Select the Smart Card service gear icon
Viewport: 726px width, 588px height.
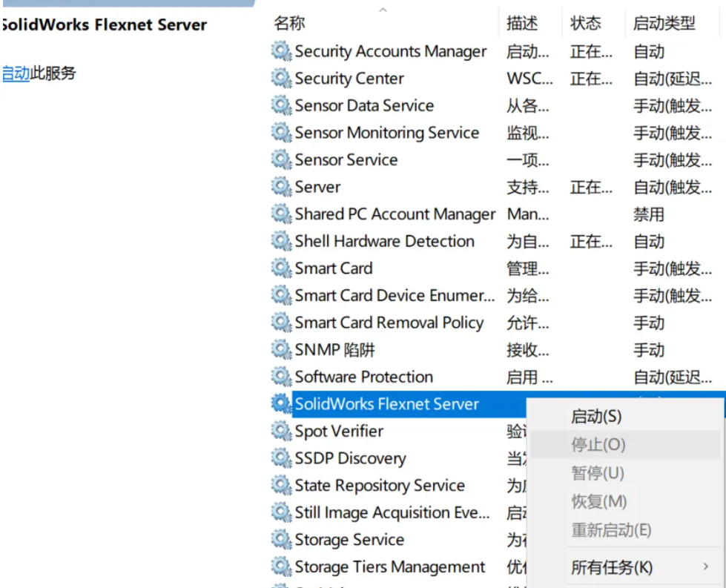tap(281, 268)
